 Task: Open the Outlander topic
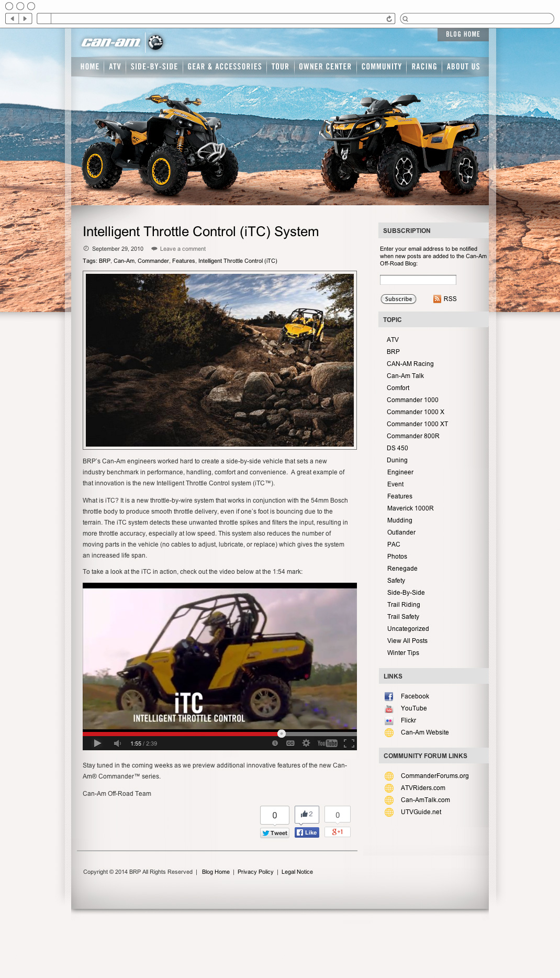pos(401,532)
